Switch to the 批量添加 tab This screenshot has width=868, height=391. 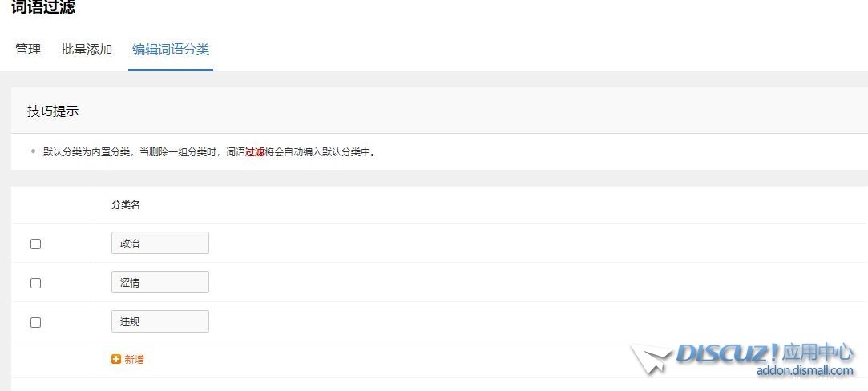[x=87, y=49]
